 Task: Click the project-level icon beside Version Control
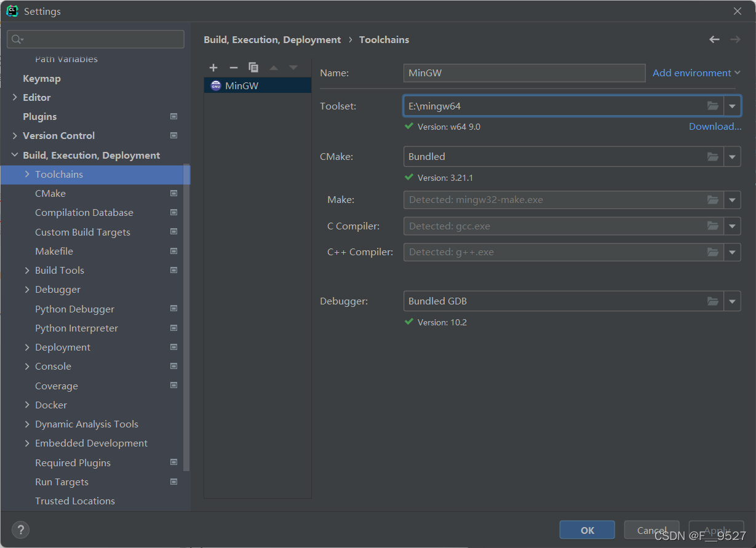pos(174,135)
